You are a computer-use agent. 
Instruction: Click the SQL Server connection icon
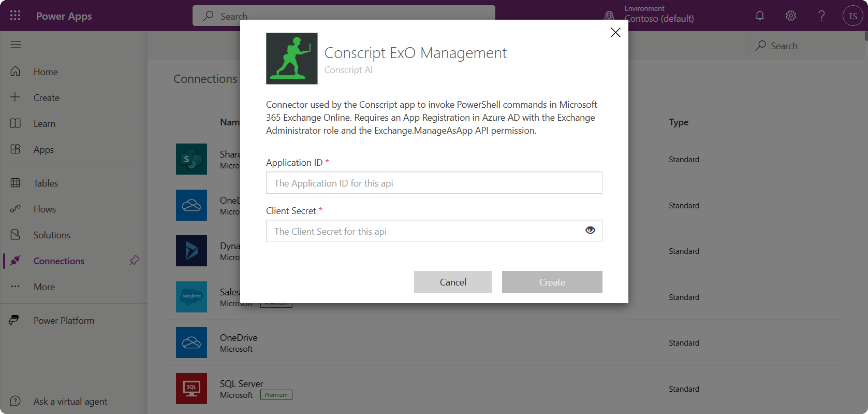(192, 389)
